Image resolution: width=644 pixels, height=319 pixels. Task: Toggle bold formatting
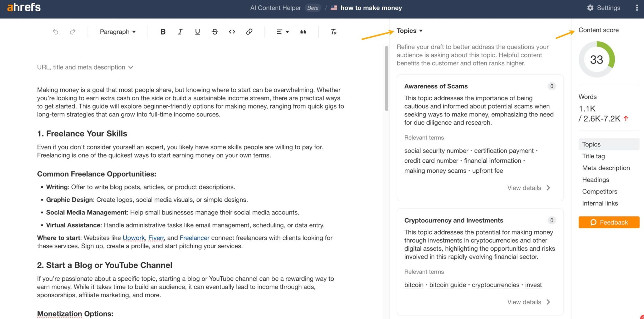point(163,31)
